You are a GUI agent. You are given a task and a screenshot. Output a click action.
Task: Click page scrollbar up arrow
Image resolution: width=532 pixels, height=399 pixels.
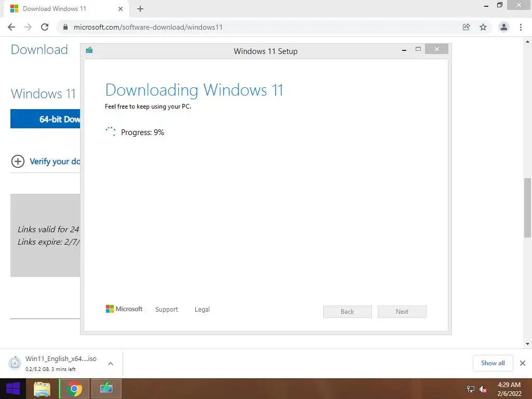pyautogui.click(x=527, y=42)
